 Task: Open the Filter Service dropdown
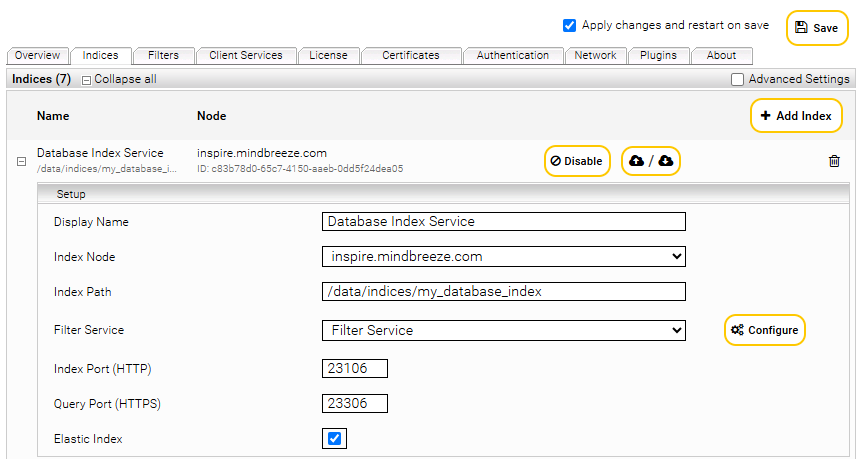pos(504,330)
